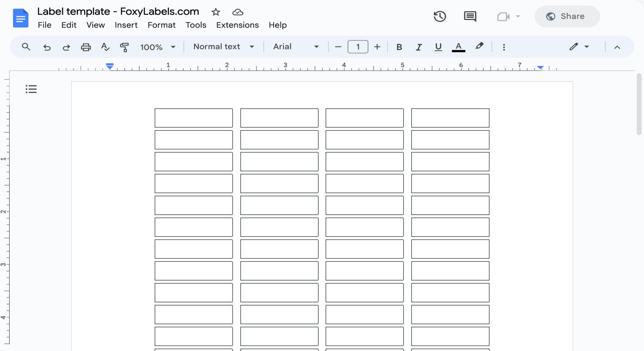Open the Extensions menu
The image size is (644, 351).
(x=237, y=25)
